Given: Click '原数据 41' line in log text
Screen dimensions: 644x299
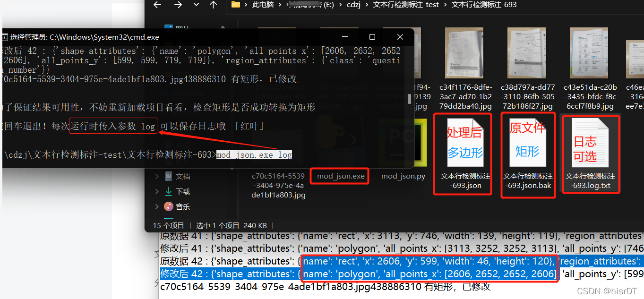Looking at the screenshot, I should point(401,236).
